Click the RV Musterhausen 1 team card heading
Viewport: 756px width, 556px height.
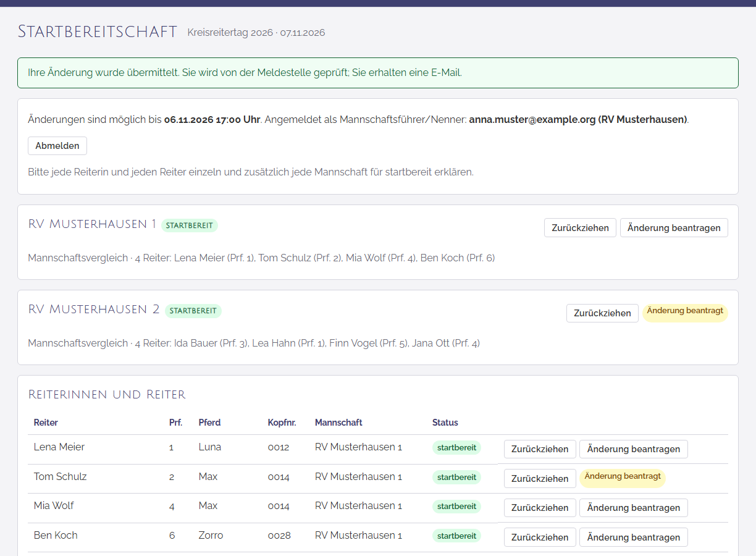pos(92,224)
